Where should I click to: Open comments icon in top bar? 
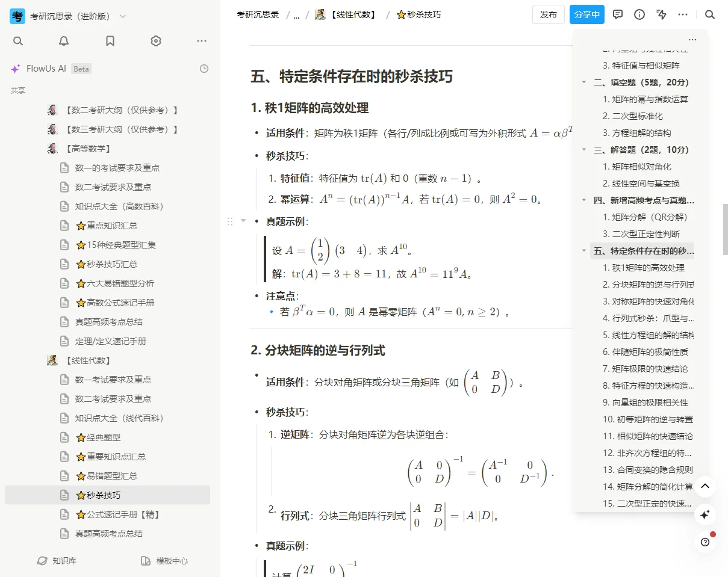(x=618, y=14)
